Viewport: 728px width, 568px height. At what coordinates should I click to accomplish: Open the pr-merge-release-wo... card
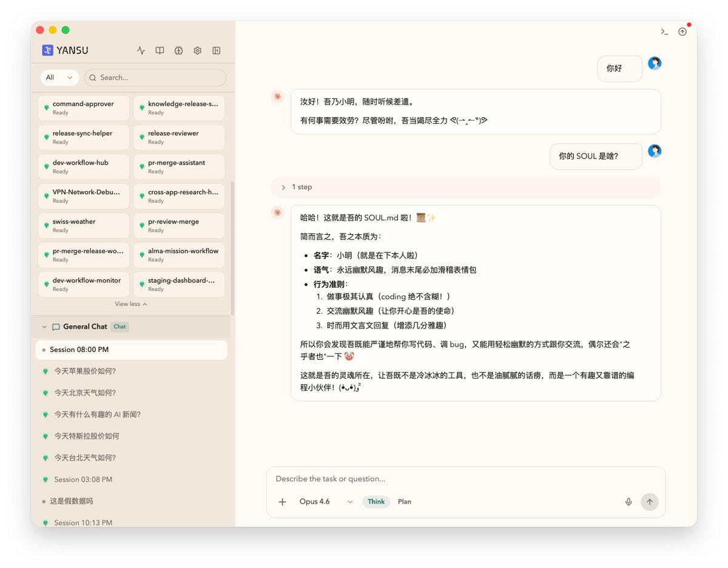click(x=84, y=255)
